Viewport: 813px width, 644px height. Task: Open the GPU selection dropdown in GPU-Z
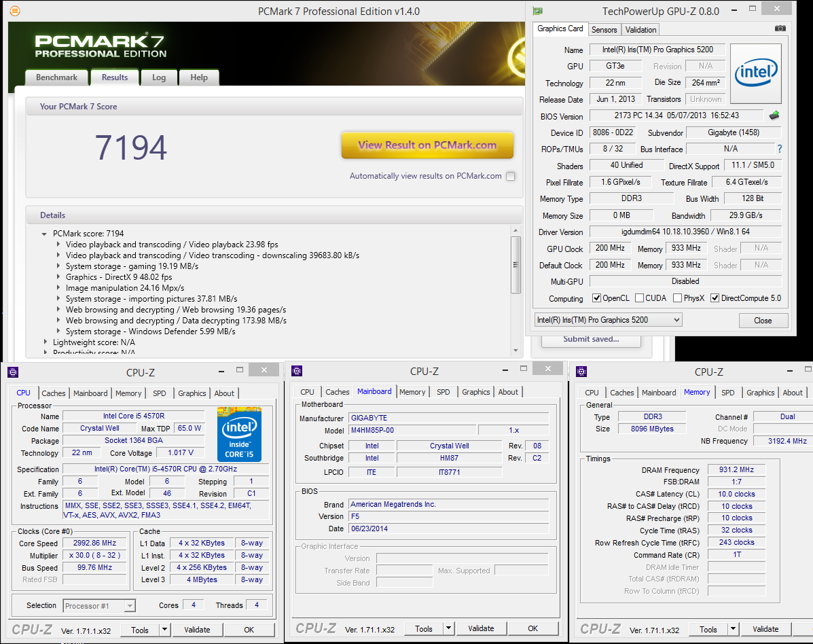point(608,320)
